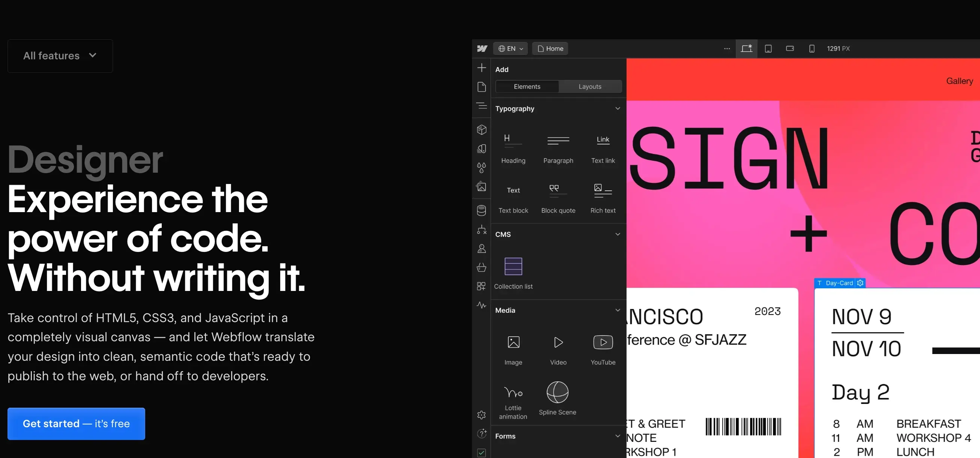Open the Pages panel icon
This screenshot has height=458, width=980.
tap(482, 87)
